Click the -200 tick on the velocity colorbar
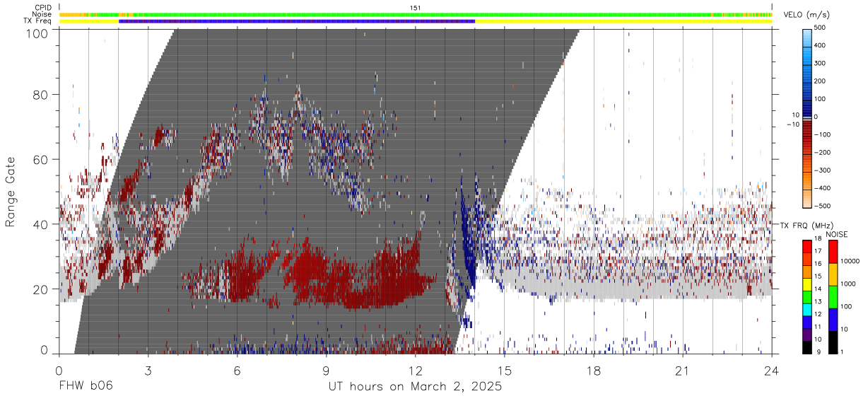The height and width of the screenshot is (401, 868). click(821, 152)
